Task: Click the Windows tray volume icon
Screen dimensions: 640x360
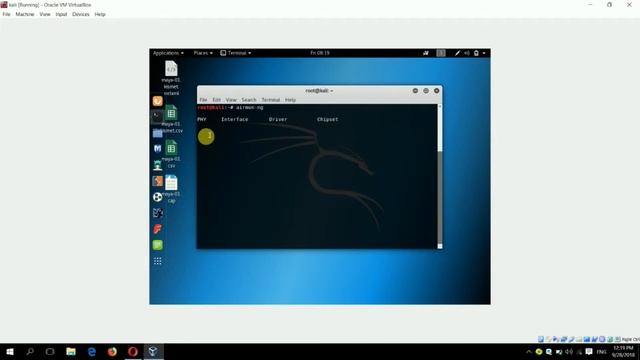Action: pos(569,352)
